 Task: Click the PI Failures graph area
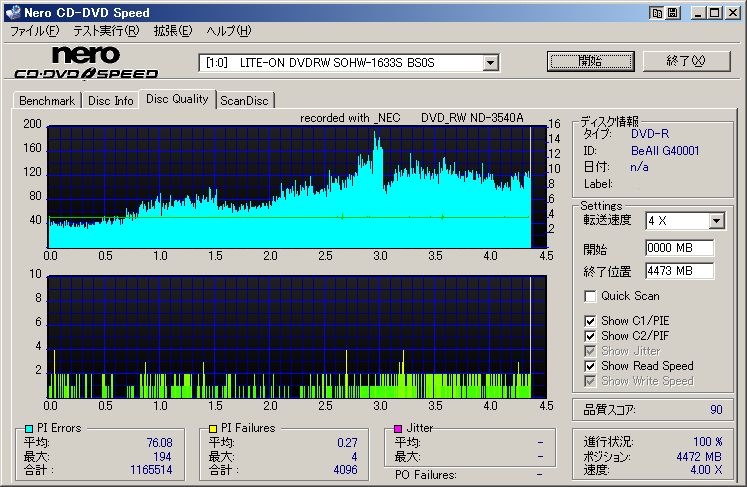pos(297,336)
